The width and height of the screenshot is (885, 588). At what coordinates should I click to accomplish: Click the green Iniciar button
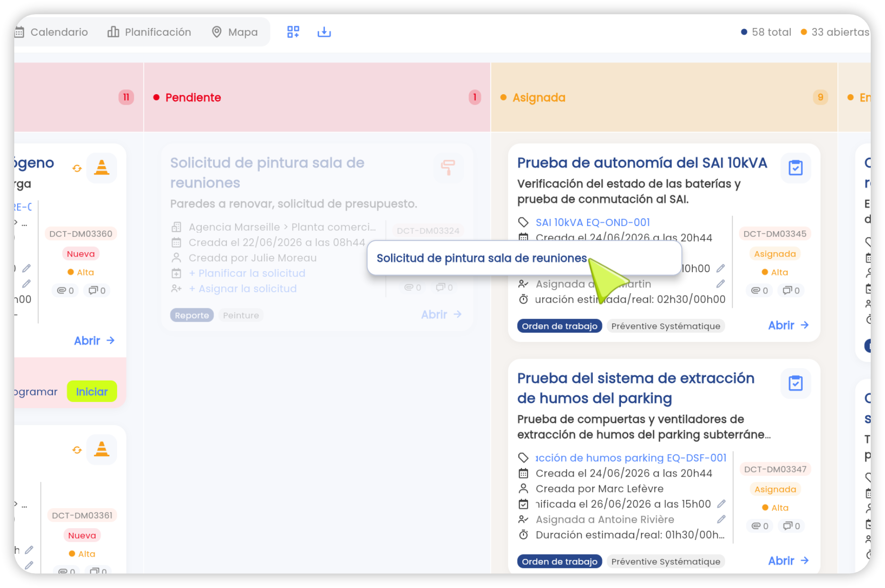click(92, 392)
